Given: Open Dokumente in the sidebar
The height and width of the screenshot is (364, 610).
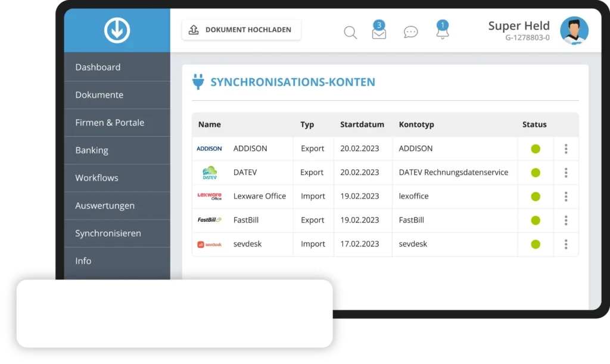Looking at the screenshot, I should point(117,95).
